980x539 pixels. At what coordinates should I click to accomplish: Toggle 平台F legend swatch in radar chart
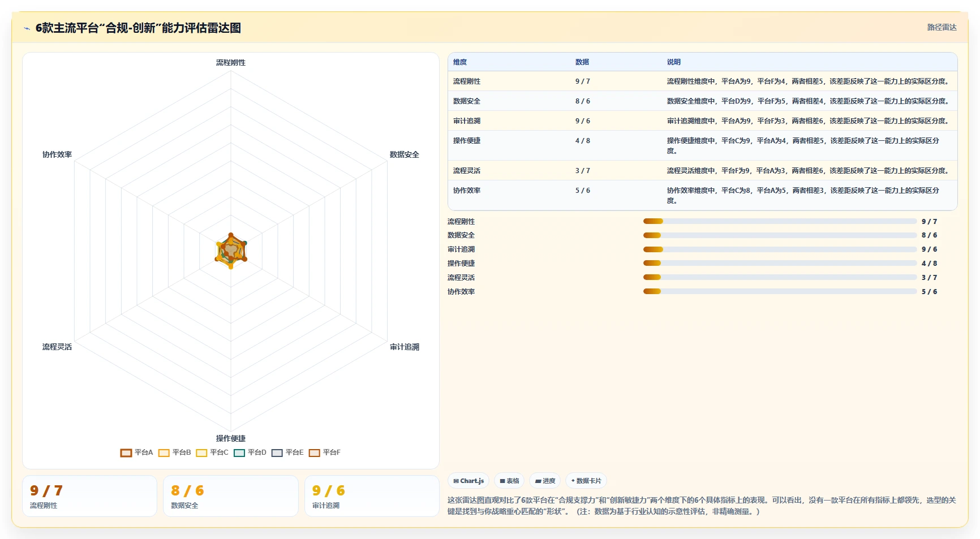315,452
